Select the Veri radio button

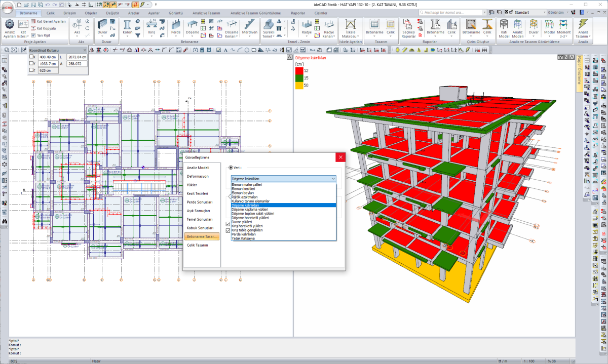231,167
